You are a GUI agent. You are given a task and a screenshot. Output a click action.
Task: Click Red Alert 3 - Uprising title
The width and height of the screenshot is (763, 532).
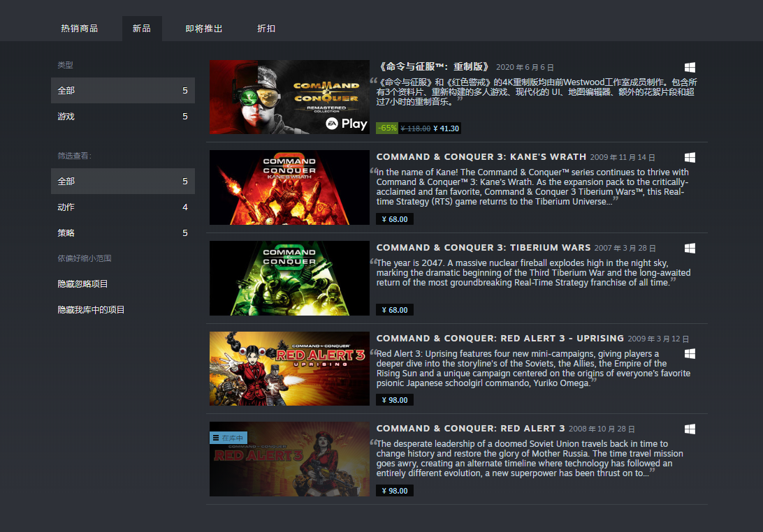pos(500,338)
